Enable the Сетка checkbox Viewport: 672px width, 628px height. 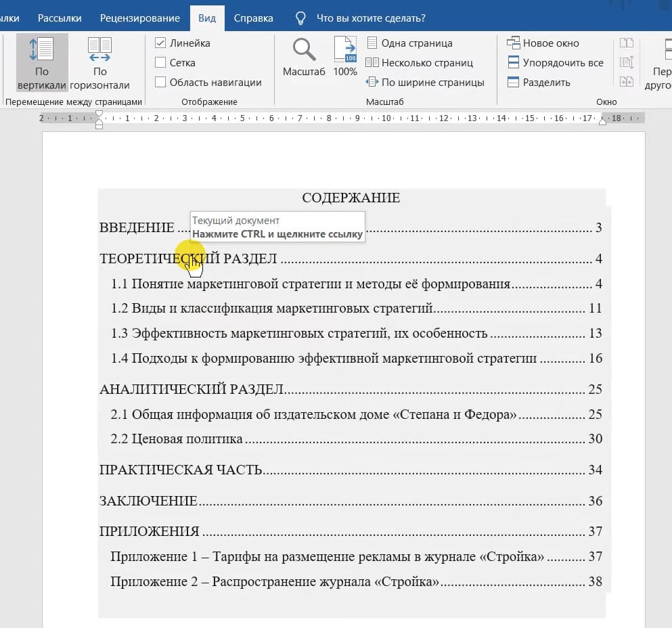[160, 62]
